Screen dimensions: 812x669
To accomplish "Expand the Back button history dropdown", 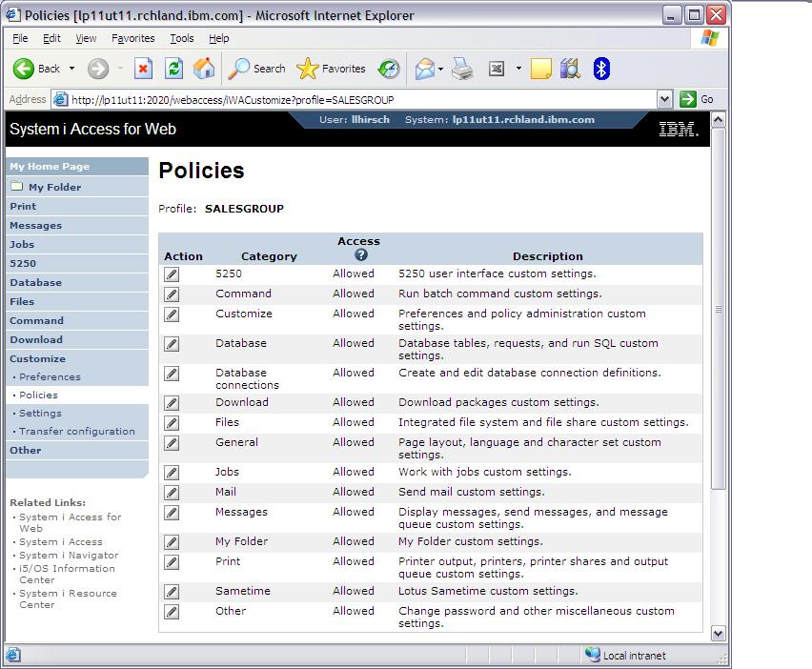I will coord(72,69).
